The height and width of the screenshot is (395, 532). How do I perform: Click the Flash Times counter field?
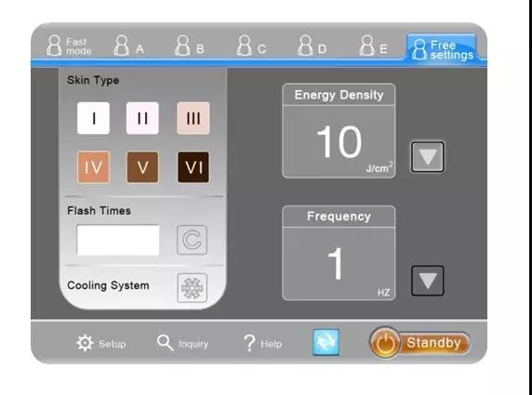pyautogui.click(x=118, y=240)
